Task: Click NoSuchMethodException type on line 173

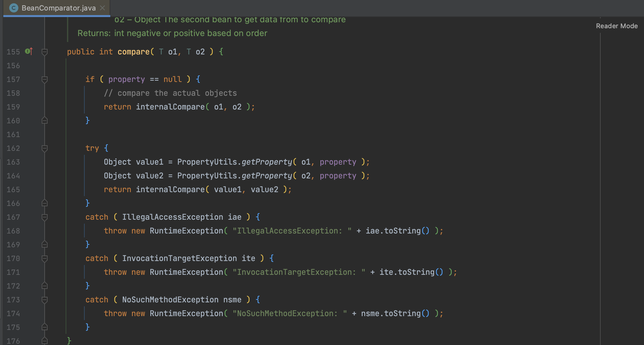Action: tap(170, 300)
